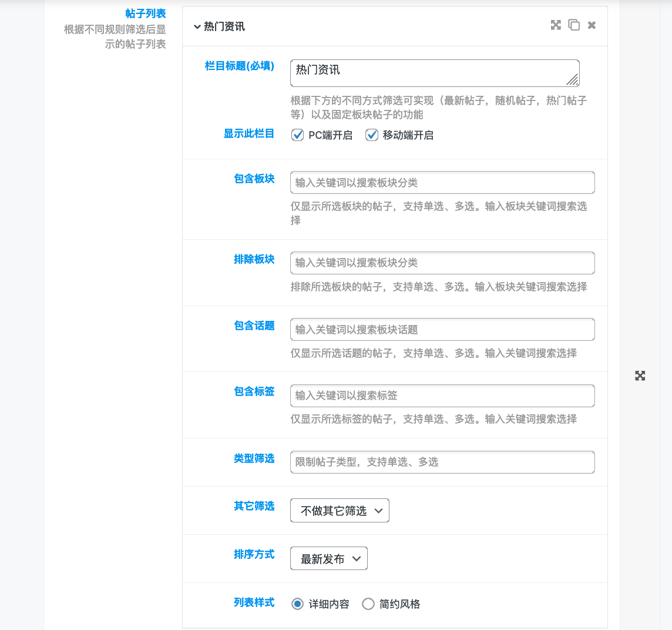Click the expand/move icon beside 热门资讯 header
Viewport: 672px width, 630px height.
click(x=556, y=25)
